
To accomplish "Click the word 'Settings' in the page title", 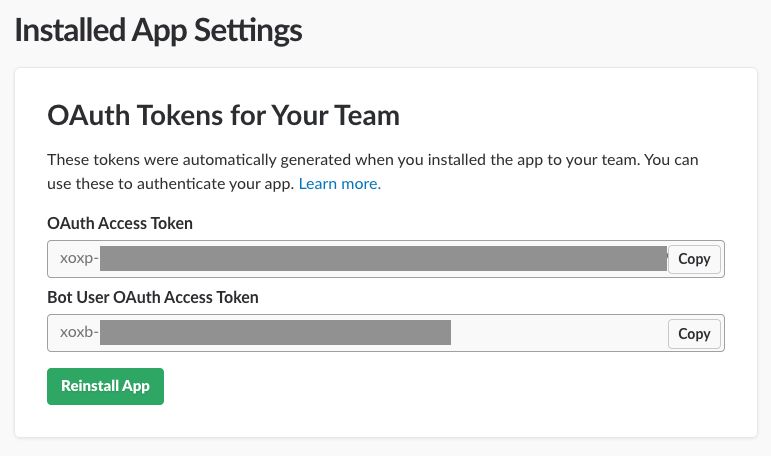I will click(x=245, y=30).
